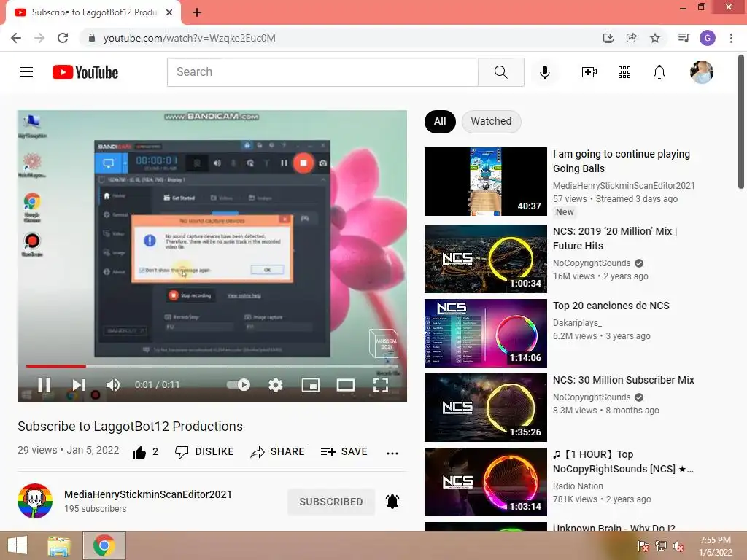Select the Watched filter chip

coord(491,122)
